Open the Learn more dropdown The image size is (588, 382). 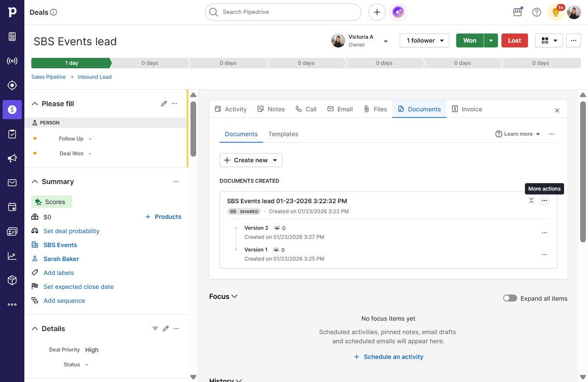(518, 134)
